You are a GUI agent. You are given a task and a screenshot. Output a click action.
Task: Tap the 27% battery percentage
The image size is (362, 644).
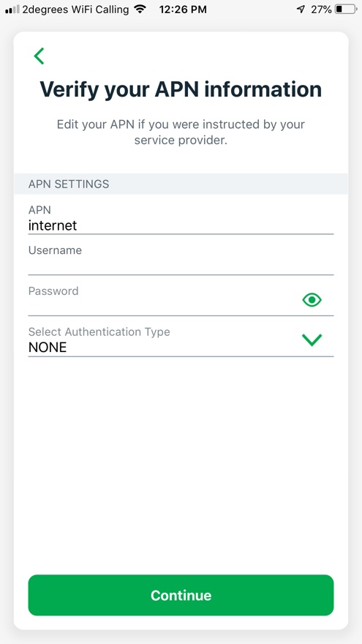(321, 10)
